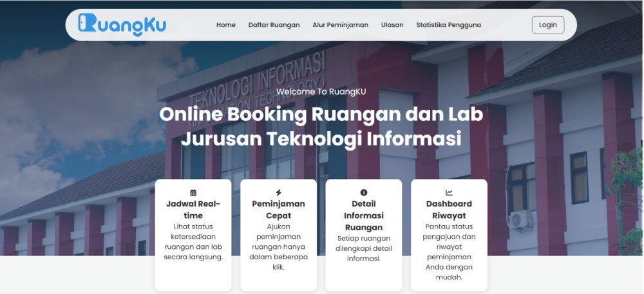Go to the Home menu item

tap(226, 25)
